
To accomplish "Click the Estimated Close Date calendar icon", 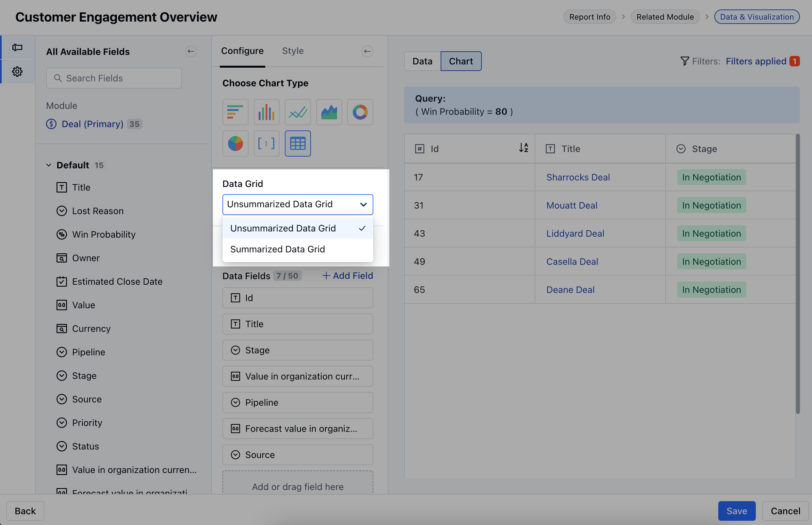I will (62, 281).
